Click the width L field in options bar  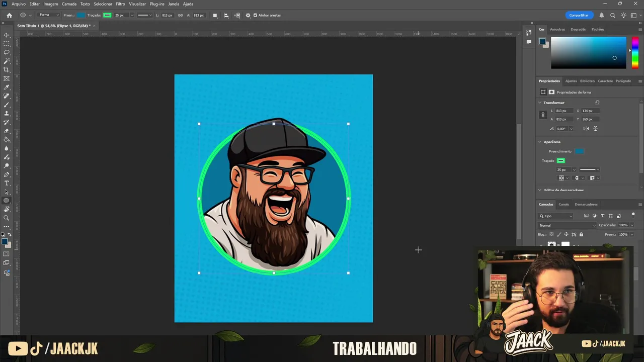167,15
